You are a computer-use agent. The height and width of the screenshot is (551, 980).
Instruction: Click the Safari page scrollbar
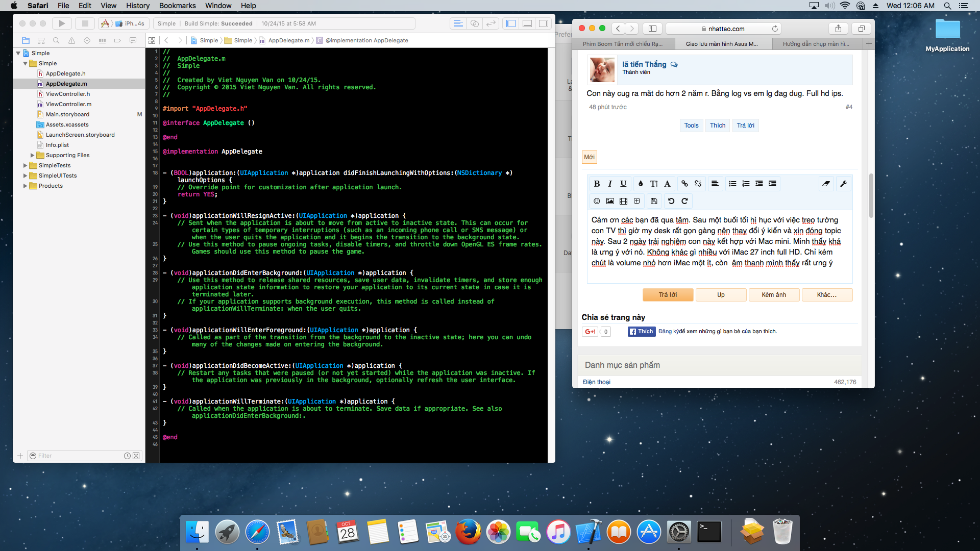(871, 196)
